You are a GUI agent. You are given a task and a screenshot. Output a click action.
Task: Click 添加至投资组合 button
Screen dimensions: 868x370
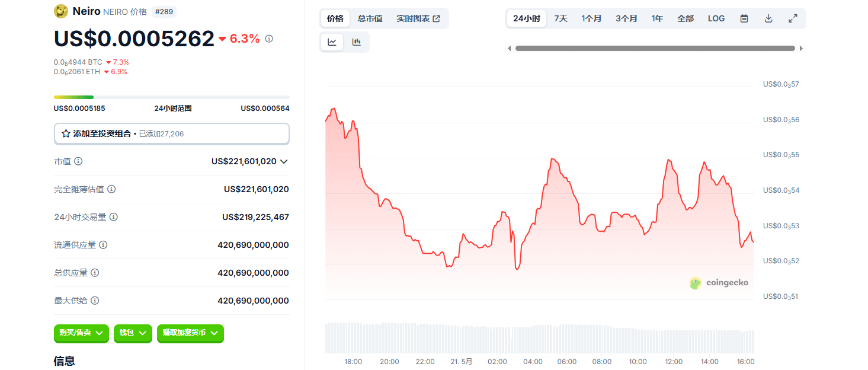click(x=172, y=134)
